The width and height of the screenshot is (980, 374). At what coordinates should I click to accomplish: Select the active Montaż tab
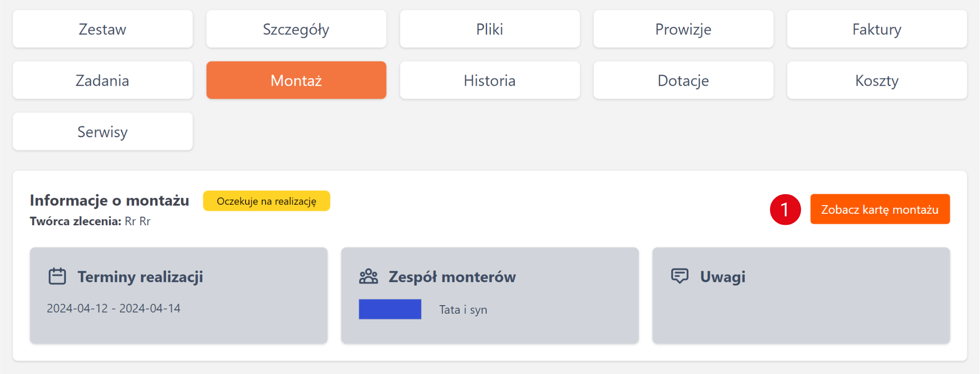pos(296,80)
